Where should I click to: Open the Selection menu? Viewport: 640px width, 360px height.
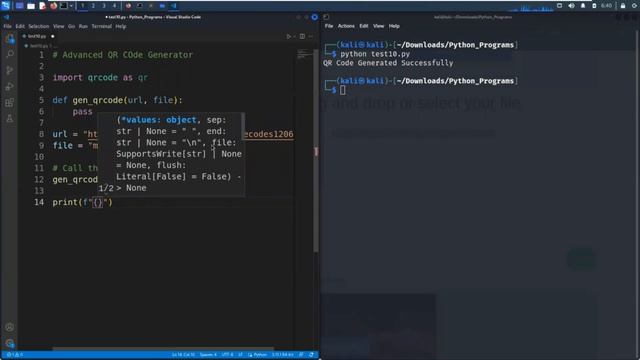pos(39,26)
